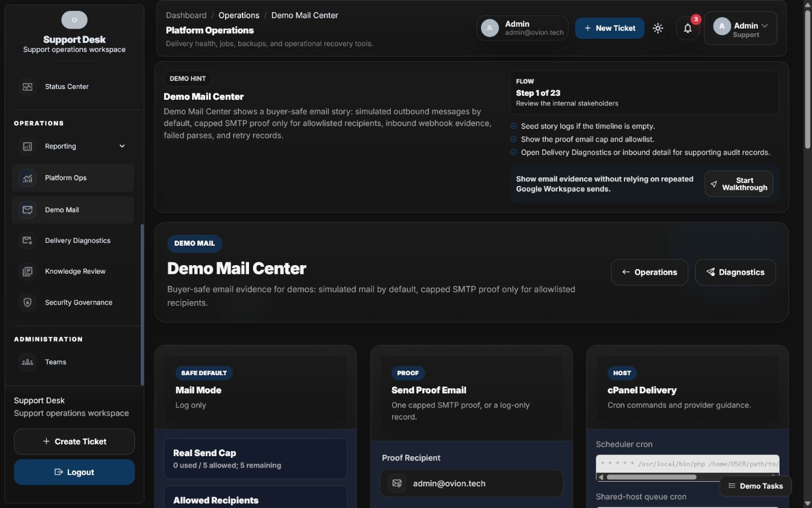
Task: Select the Demo Mail envelope icon
Action: pyautogui.click(x=27, y=210)
